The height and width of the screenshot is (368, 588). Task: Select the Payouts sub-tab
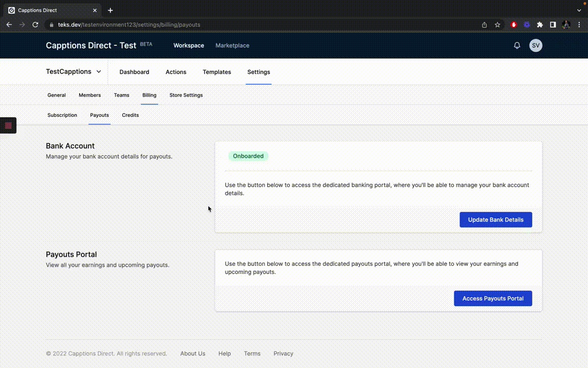tap(100, 116)
